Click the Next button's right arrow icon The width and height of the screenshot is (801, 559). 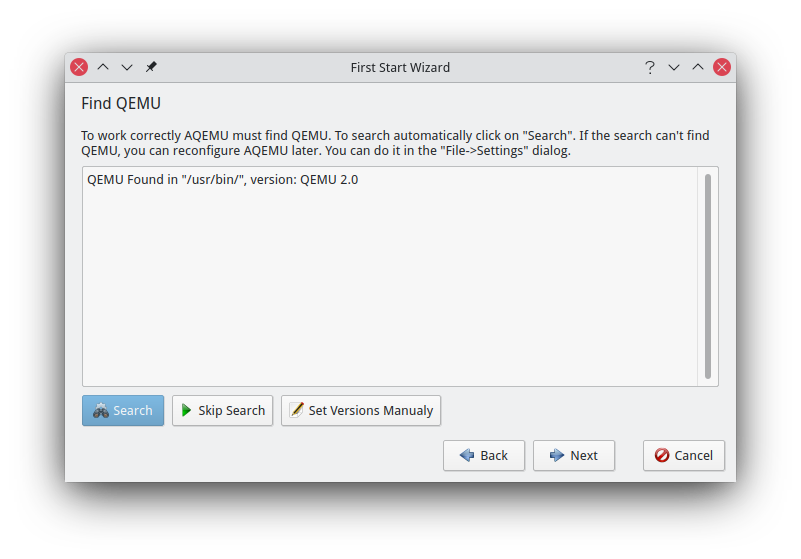[x=557, y=456]
